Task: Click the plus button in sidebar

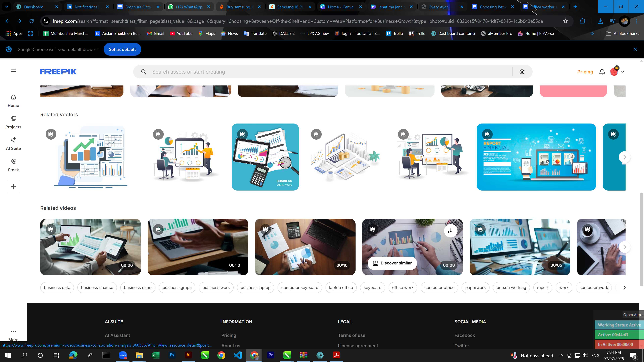Action: pos(13,187)
